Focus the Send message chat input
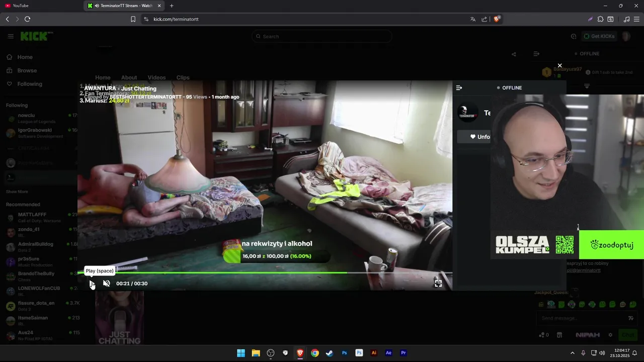This screenshot has height=362, width=644. click(582, 318)
